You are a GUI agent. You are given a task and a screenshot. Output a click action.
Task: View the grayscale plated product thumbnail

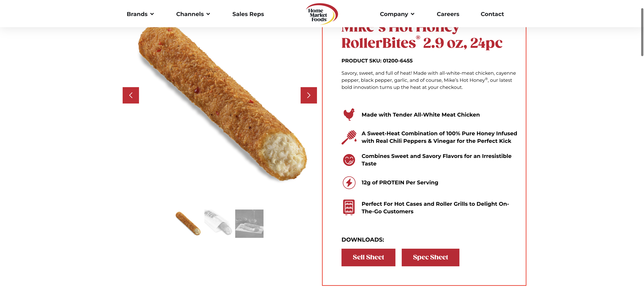pos(249,224)
